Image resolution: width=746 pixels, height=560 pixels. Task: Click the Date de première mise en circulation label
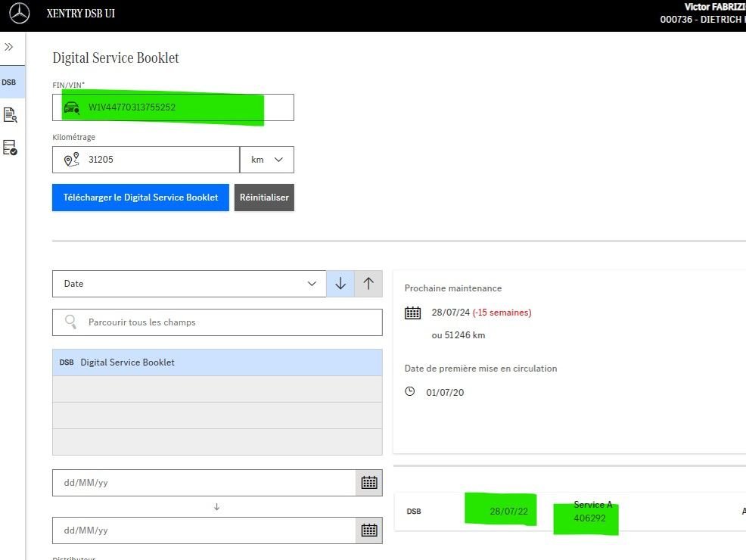pos(480,369)
